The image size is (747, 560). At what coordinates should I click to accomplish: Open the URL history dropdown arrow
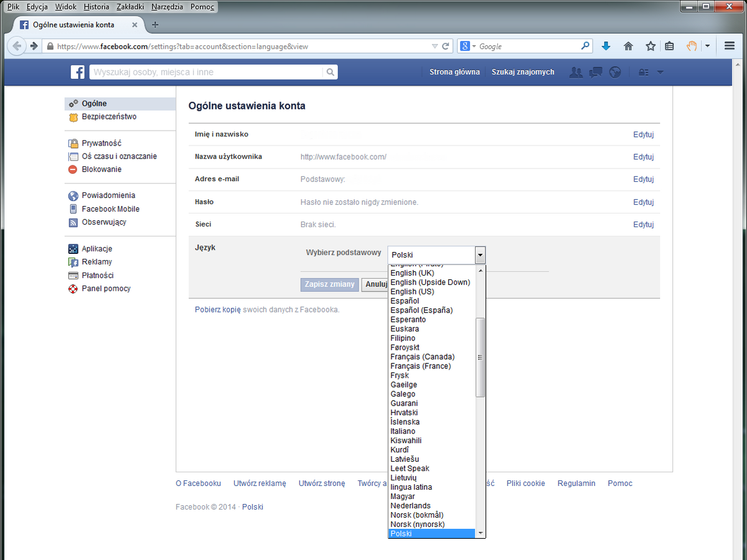coord(435,46)
